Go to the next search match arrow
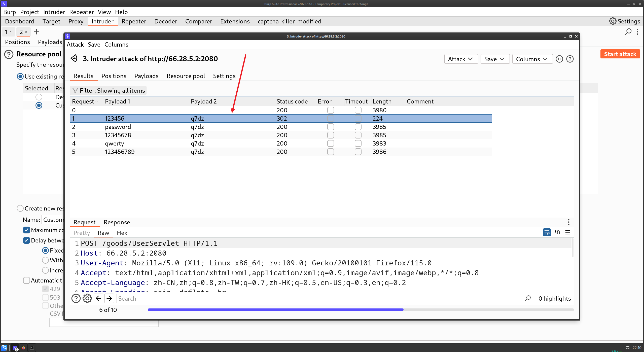Screen dimensions: 644x352 (109, 298)
